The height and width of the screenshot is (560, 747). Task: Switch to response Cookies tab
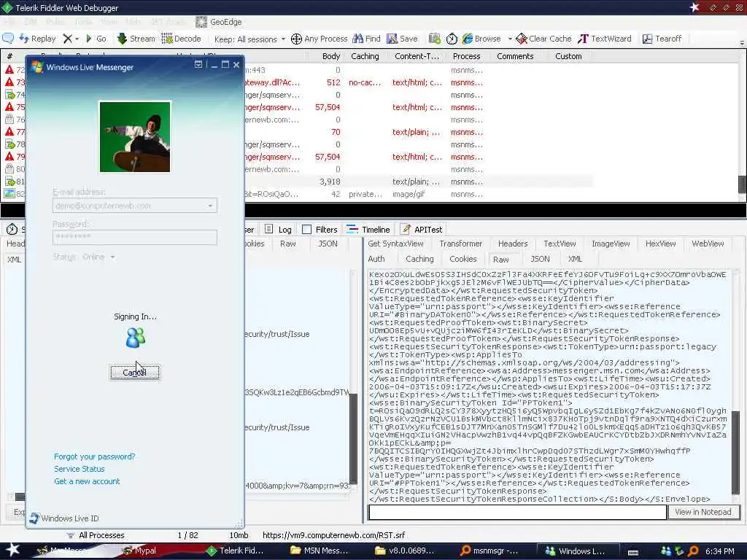(462, 259)
